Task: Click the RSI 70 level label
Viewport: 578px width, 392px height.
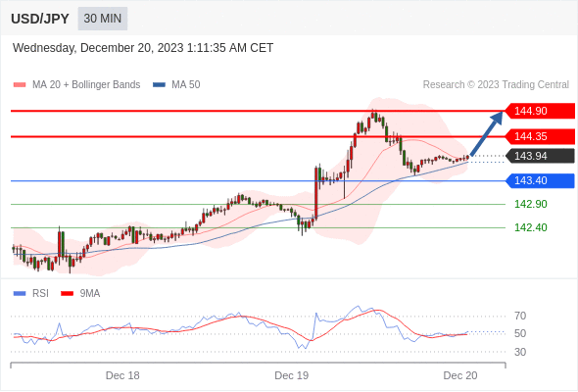Action: click(520, 316)
